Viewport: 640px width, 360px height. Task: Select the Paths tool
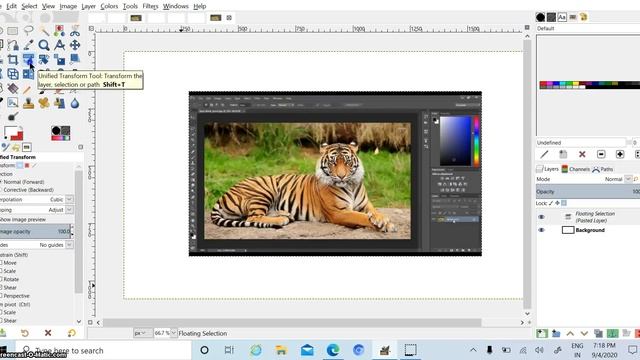pos(13,45)
